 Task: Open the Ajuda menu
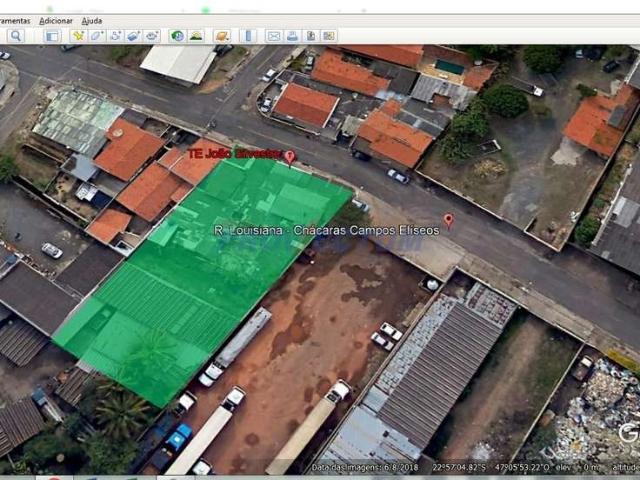point(92,21)
